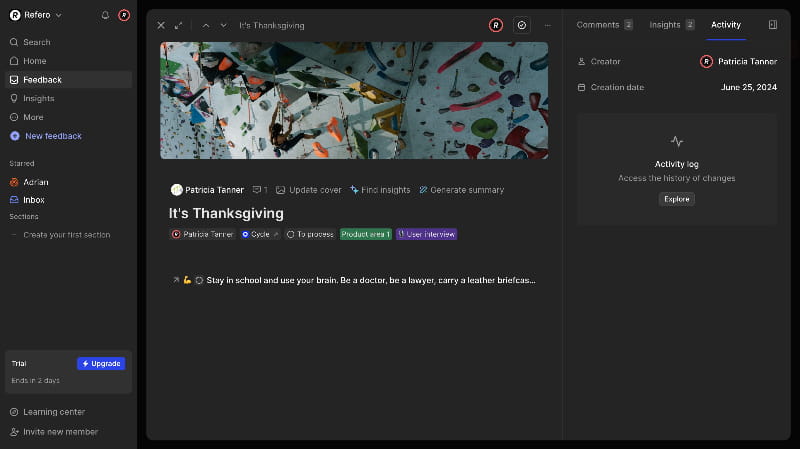Click Generate summary
Image resolution: width=800 pixels, height=449 pixels.
click(462, 190)
